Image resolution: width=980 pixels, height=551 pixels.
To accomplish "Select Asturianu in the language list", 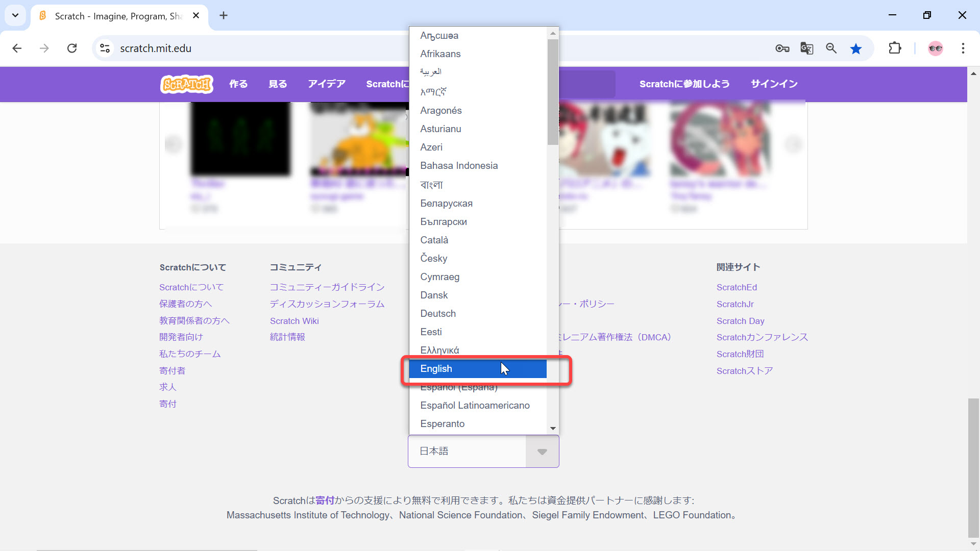I will [478, 129].
